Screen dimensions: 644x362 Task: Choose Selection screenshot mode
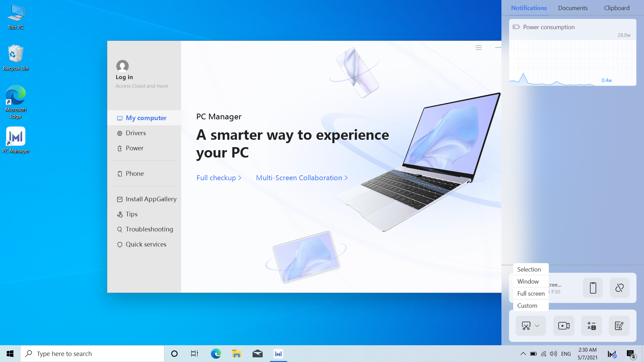[x=531, y=269]
